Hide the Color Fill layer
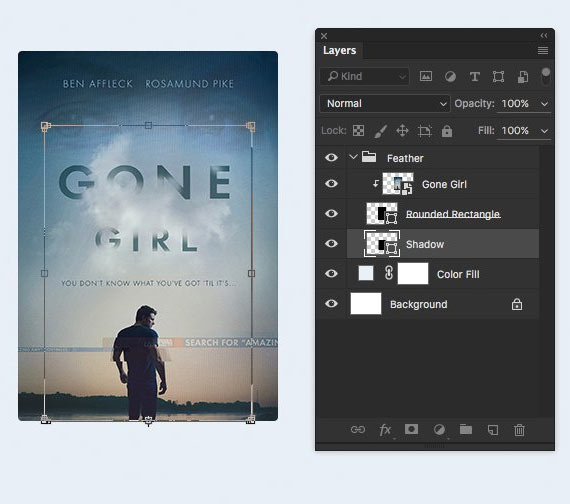This screenshot has width=570, height=504. 331,273
